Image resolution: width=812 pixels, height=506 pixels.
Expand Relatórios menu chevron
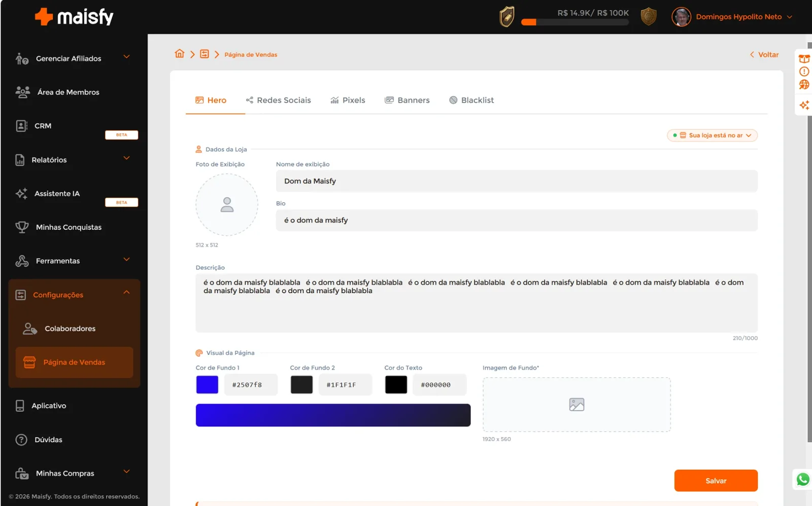tap(127, 158)
